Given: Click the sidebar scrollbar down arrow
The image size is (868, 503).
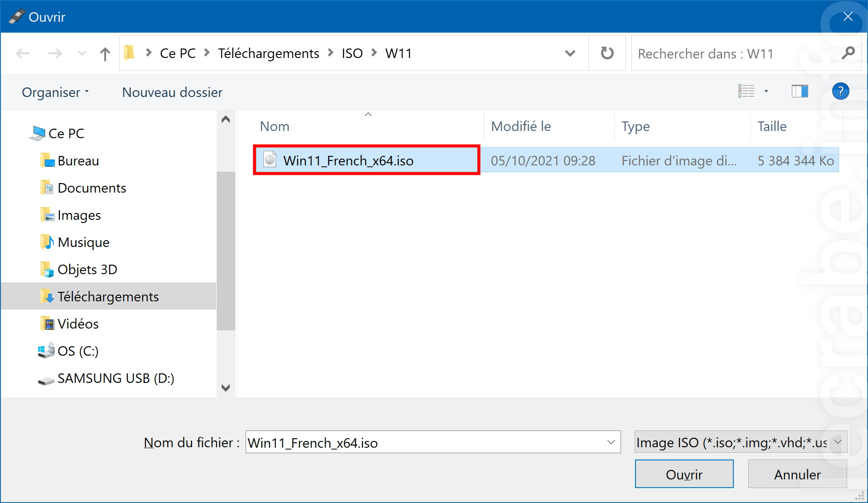Looking at the screenshot, I should 226,388.
